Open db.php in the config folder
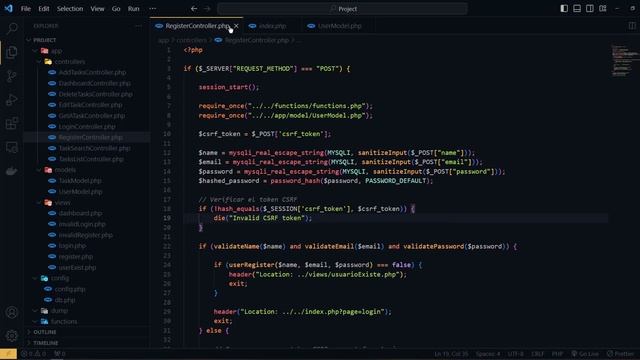 pyautogui.click(x=65, y=300)
